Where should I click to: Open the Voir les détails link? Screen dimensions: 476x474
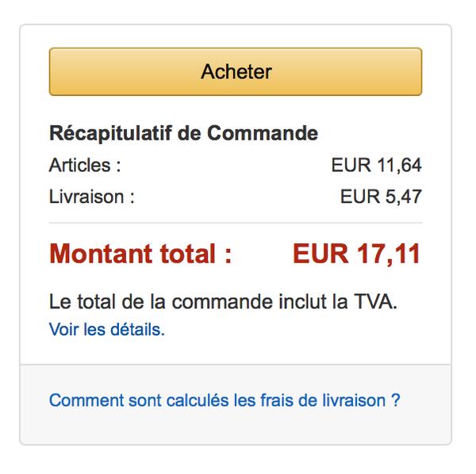point(106,330)
